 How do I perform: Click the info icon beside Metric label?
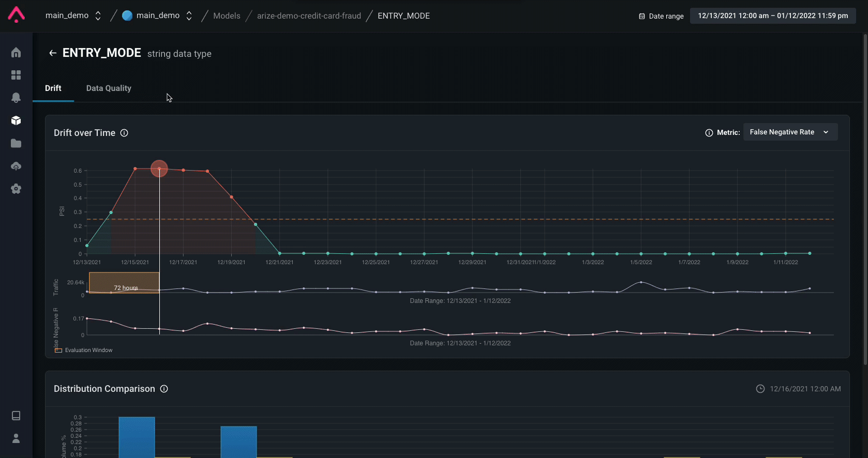tap(709, 133)
